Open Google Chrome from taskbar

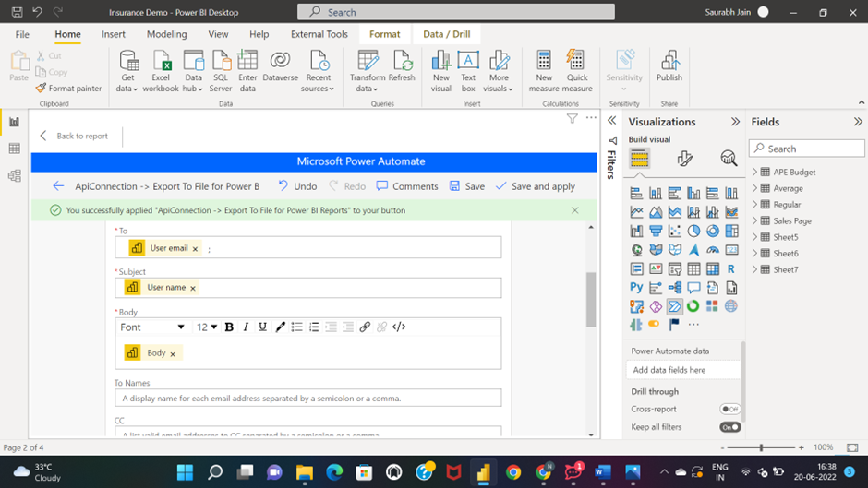[513, 472]
